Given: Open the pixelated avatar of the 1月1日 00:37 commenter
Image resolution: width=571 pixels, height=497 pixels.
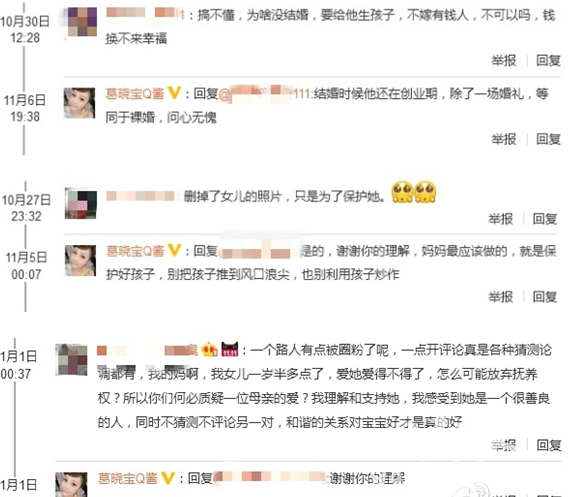Looking at the screenshot, I should tap(72, 359).
